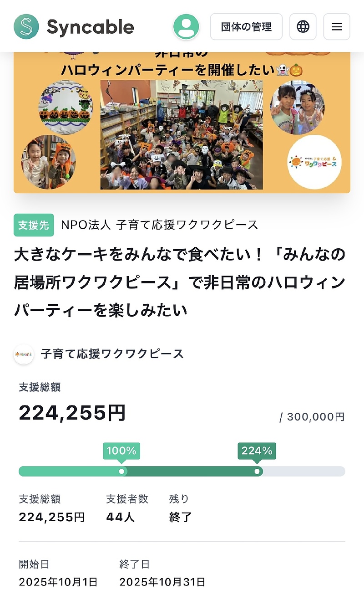Click the ワクワクピース logo in the banner
Image resolution: width=364 pixels, height=605 pixels.
(314, 162)
